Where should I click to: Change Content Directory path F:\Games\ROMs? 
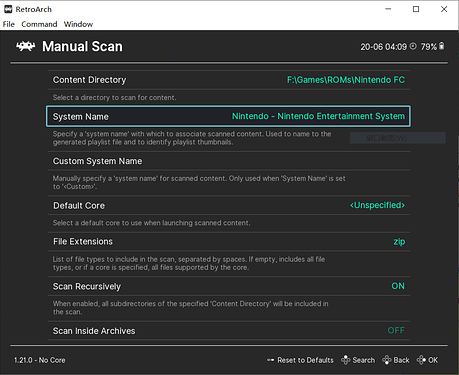(x=229, y=80)
